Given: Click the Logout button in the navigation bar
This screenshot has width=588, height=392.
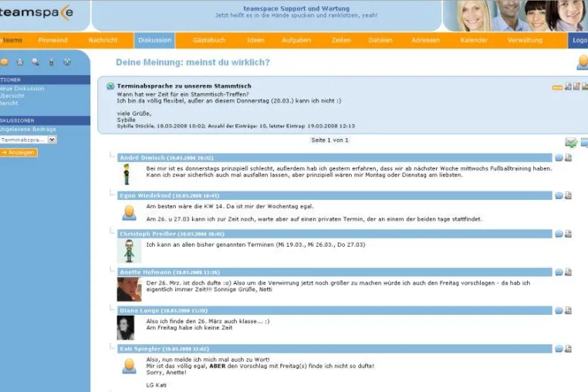Looking at the screenshot, I should (578, 40).
